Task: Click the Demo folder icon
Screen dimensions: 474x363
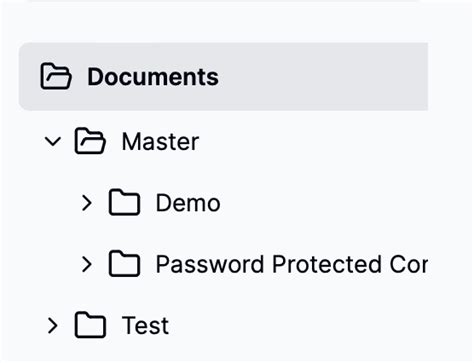Action: click(x=124, y=202)
